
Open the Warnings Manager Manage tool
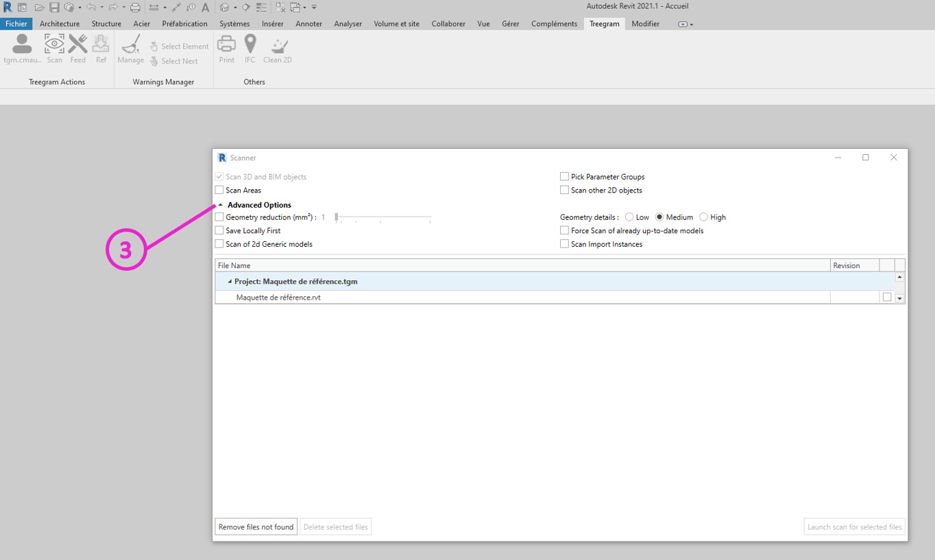point(130,49)
